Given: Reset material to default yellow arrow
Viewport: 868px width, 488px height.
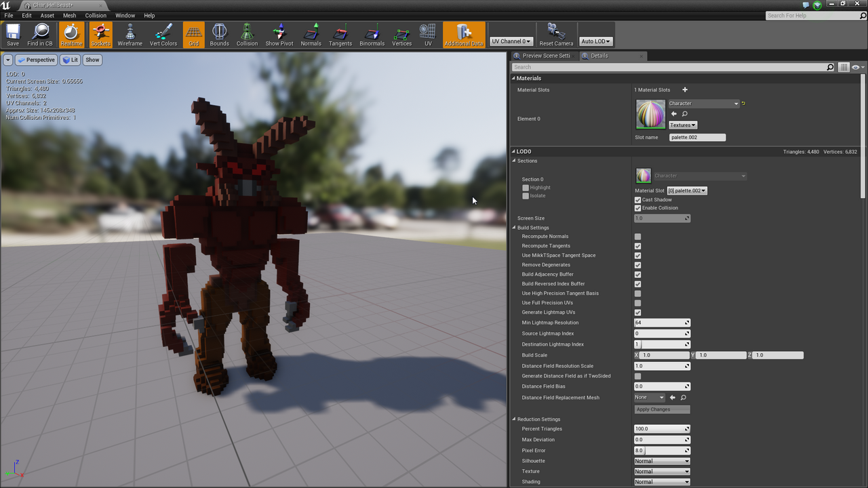Looking at the screenshot, I should point(743,104).
